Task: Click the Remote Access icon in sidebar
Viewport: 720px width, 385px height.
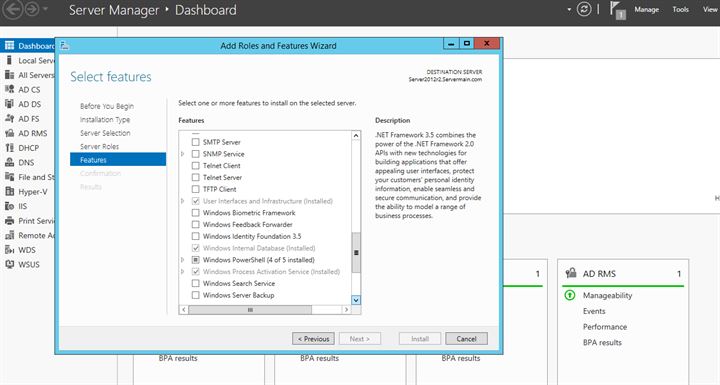Action: tap(9, 235)
